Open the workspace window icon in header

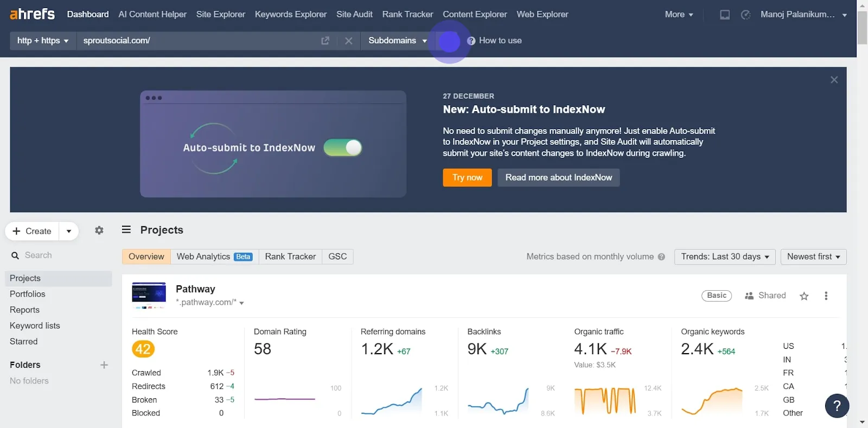[x=725, y=15]
